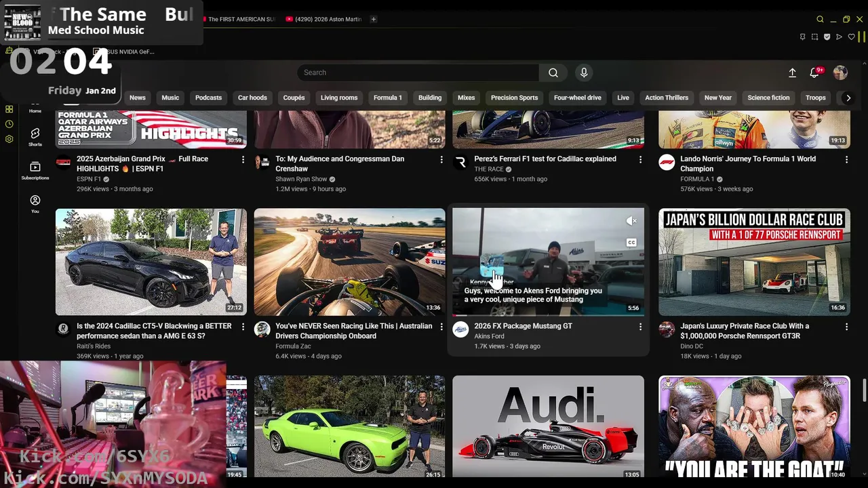
Task: Open the FORMULA 1 channel avatar
Action: (x=667, y=162)
